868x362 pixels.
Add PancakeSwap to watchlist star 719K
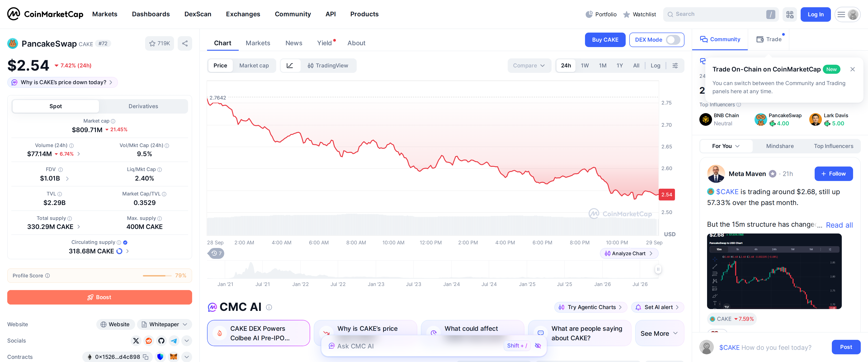coord(159,43)
